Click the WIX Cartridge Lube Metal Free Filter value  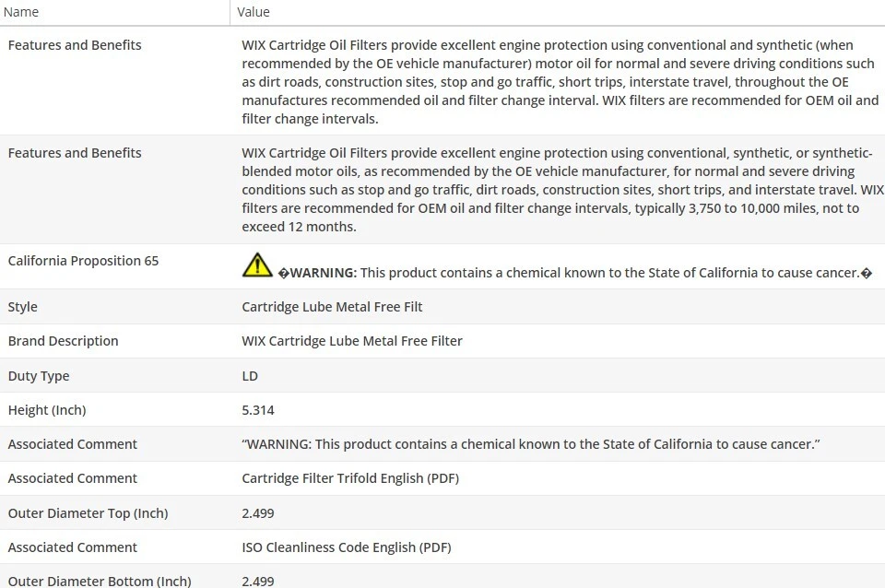coord(352,341)
